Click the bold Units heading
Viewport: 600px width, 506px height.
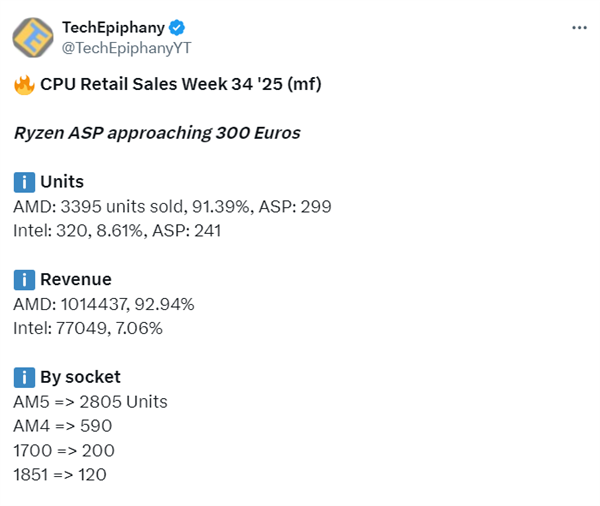tap(62, 182)
